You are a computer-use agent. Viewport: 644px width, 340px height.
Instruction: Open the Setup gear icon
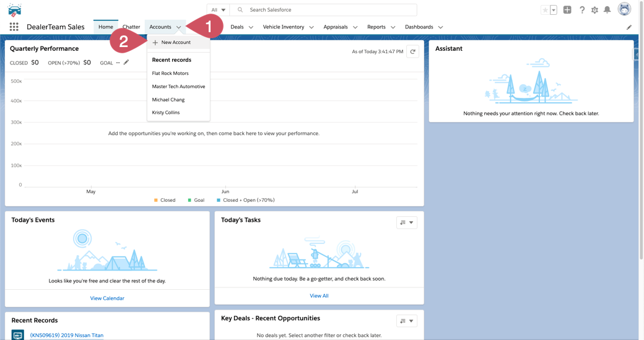594,10
